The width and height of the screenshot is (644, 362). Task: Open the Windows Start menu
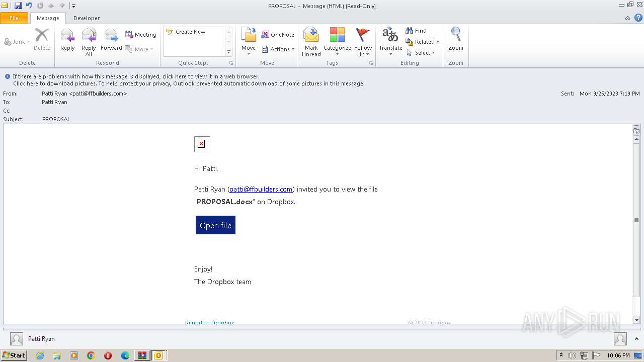coord(14,355)
